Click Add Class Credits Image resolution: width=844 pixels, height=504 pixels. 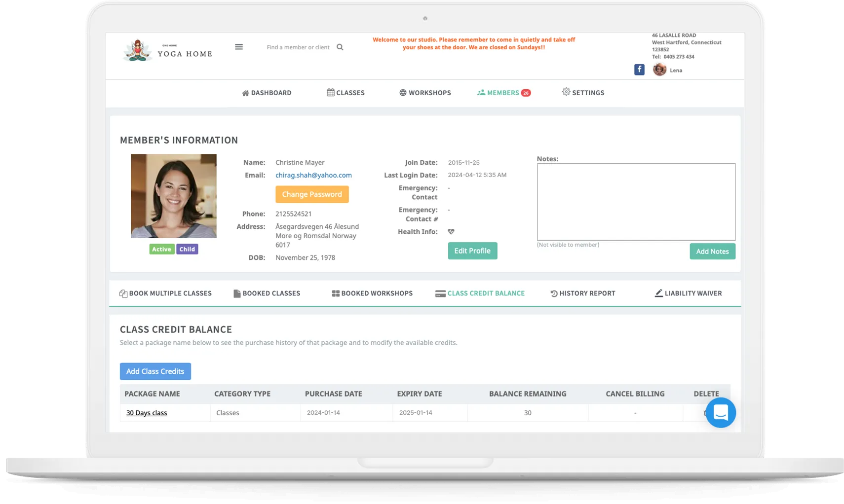click(155, 371)
